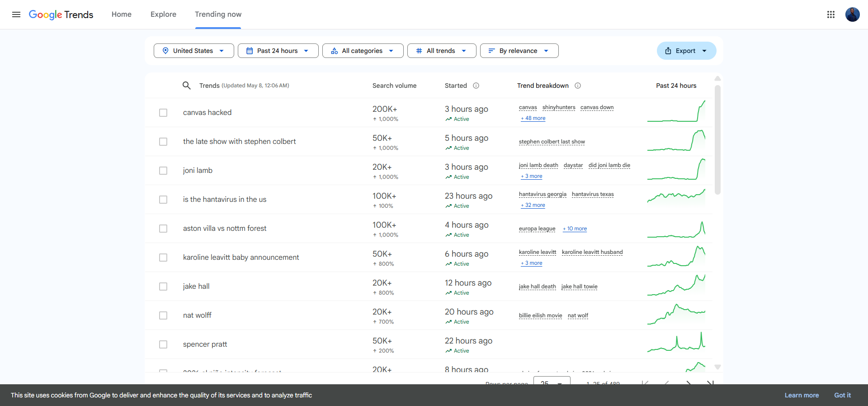Go to the Explore tab

pyautogui.click(x=164, y=14)
